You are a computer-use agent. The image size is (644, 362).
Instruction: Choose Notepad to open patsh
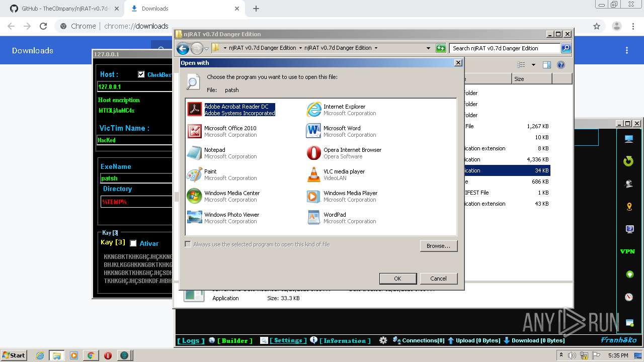pyautogui.click(x=222, y=153)
